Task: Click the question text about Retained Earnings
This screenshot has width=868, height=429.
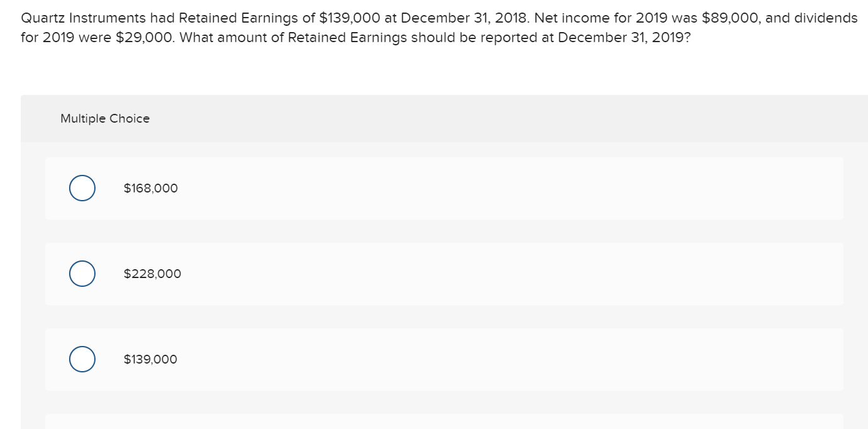Action: pyautogui.click(x=434, y=28)
